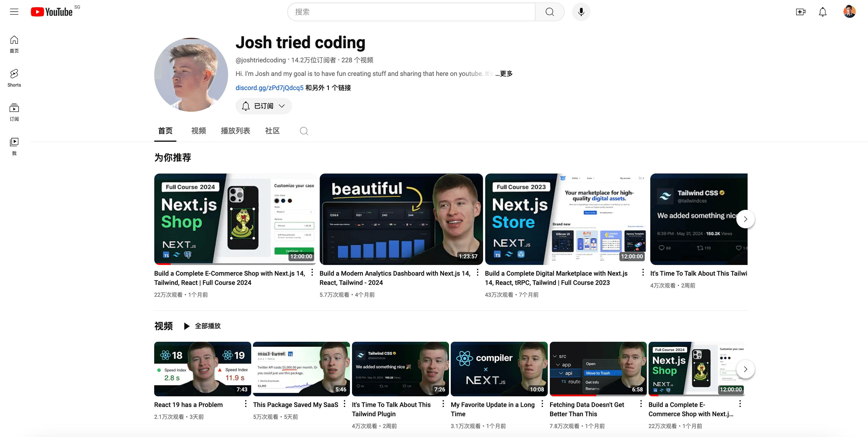The width and height of the screenshot is (868, 437).
Task: Open 订阅 subscriptions in sidebar
Action: (14, 112)
